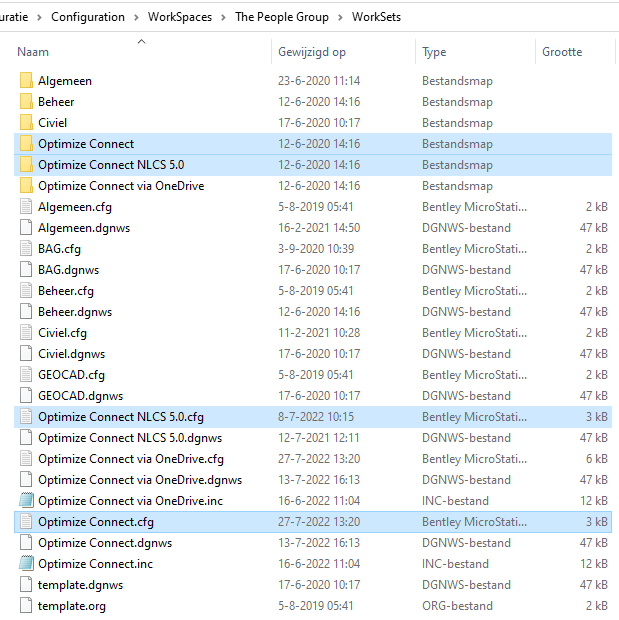Select the Optimize Connect via OneDrive.cfg name
The image size is (619, 620).
[x=131, y=459]
